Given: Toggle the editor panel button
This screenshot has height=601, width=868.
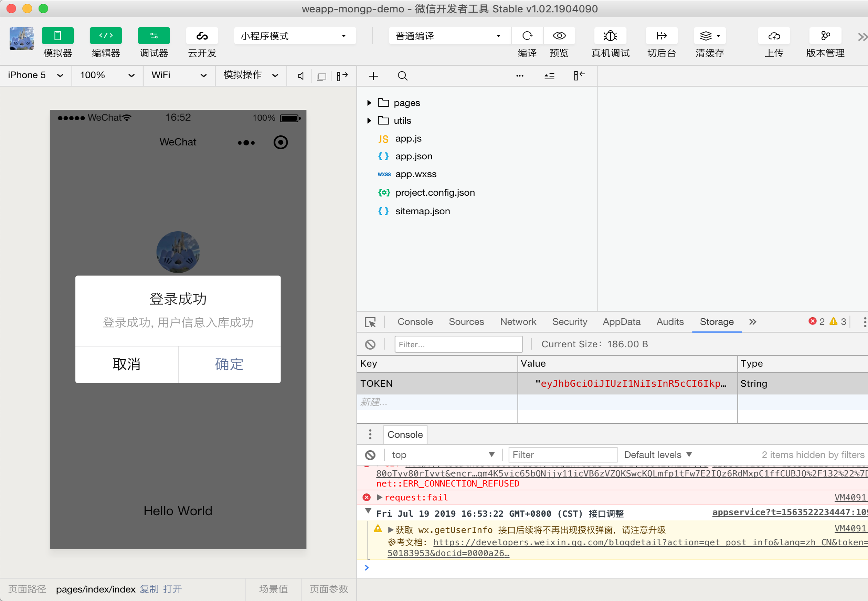Looking at the screenshot, I should click(x=106, y=36).
